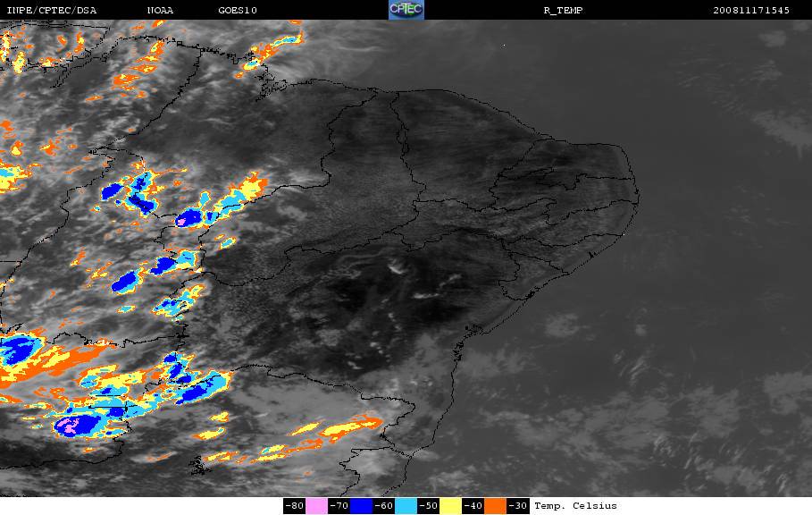
Task: Select the NOAA label in the header
Action: 160,11
